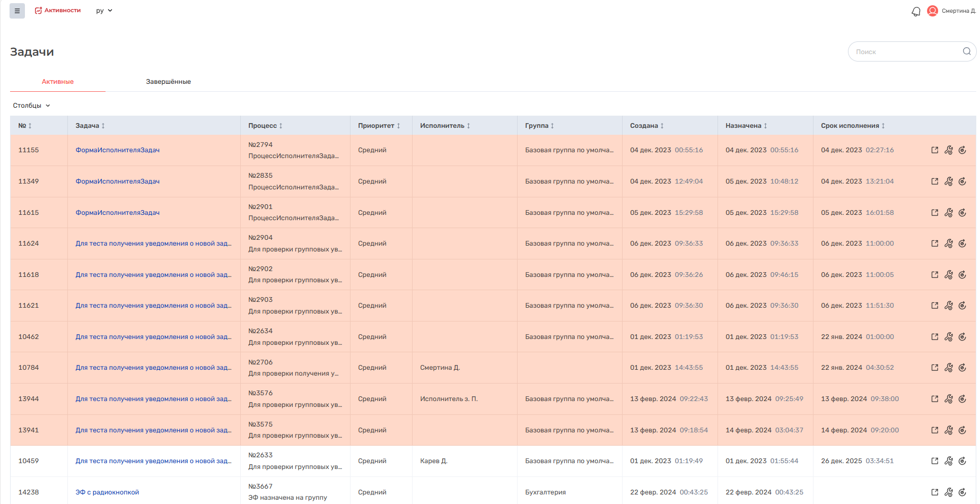The height and width of the screenshot is (504, 980).
Task: Click the Активности logo icon
Action: coord(38,11)
